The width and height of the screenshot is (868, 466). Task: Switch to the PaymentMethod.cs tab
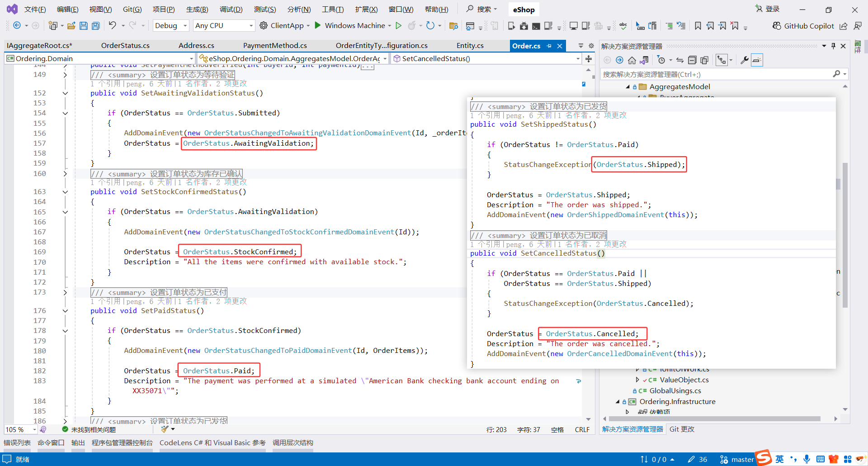click(275, 46)
